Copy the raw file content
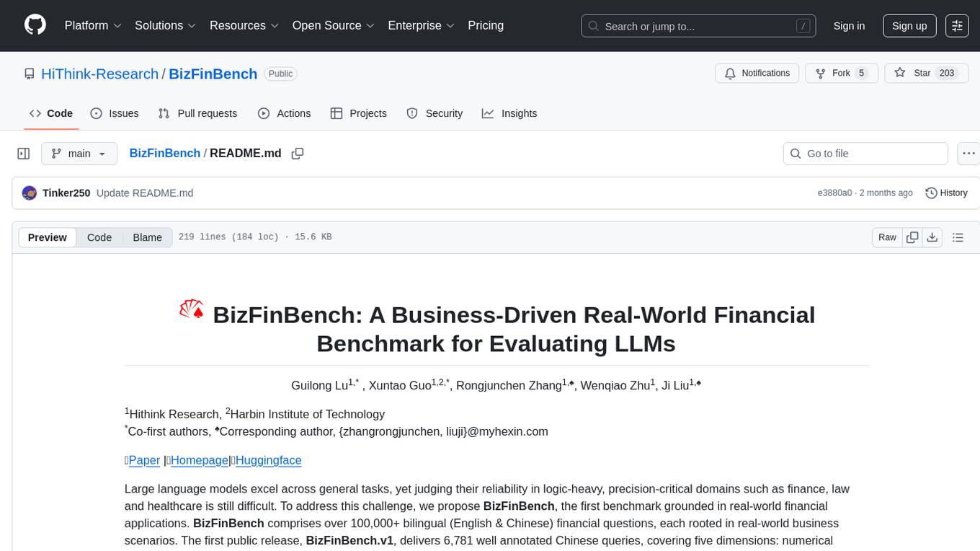Screen dimensions: 980x551 [913, 237]
